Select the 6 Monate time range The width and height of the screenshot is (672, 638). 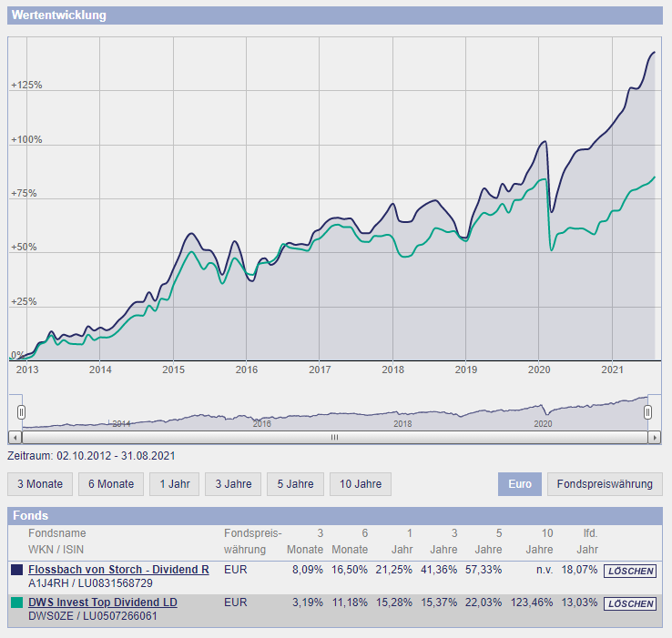click(x=111, y=484)
